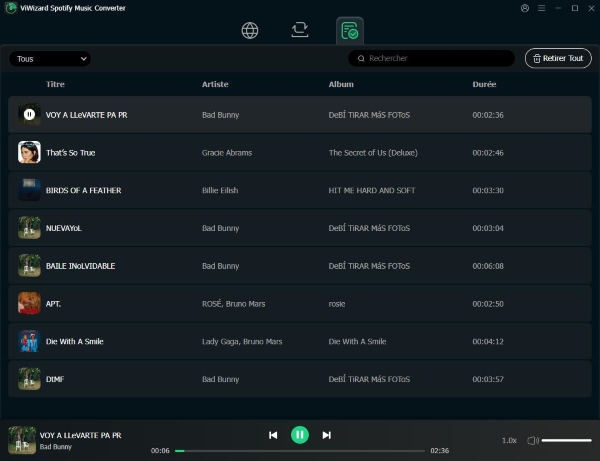Pause VOY A LLeVARTE PA PR from its row icon
The image size is (600, 461).
click(29, 114)
